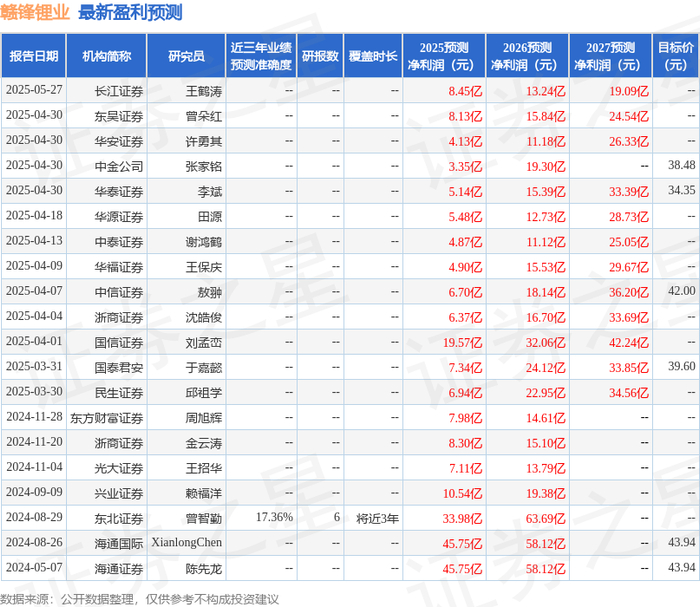Click the 覆盖时长 column header

(373, 56)
